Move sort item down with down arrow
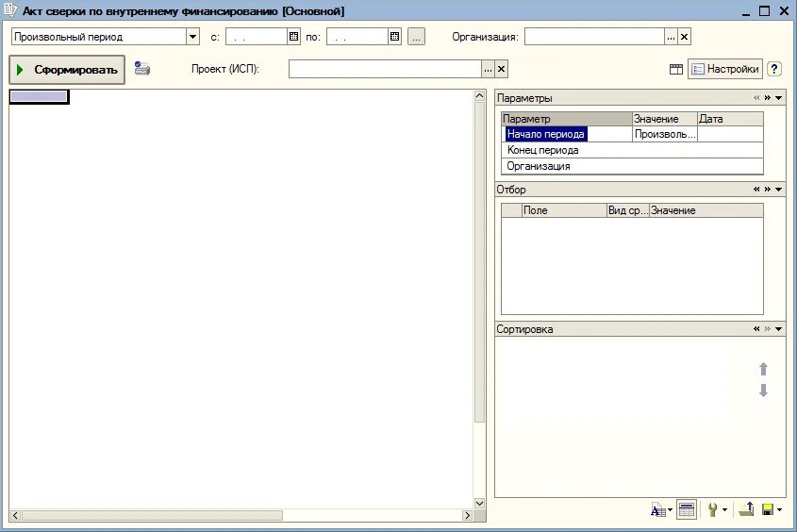The image size is (797, 532). tap(763, 391)
